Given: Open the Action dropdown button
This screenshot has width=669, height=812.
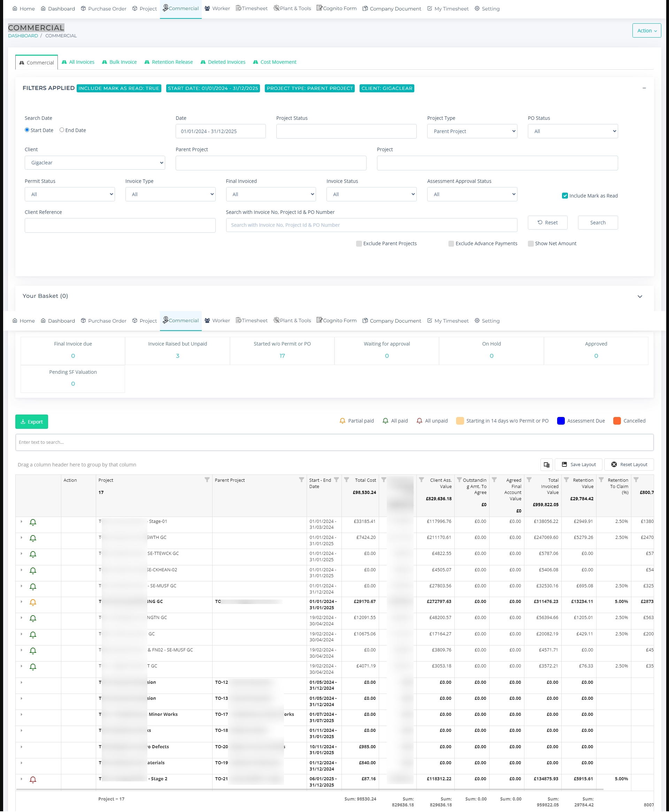Looking at the screenshot, I should 646,31.
